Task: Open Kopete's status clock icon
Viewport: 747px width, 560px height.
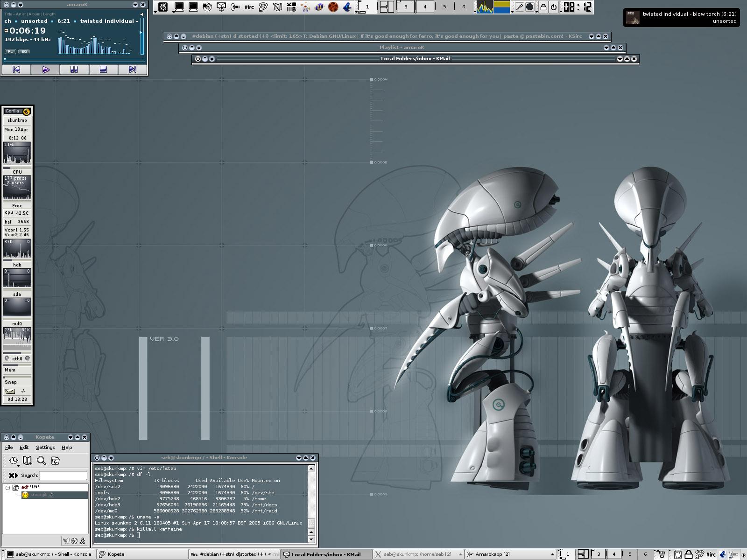Action: click(x=14, y=461)
